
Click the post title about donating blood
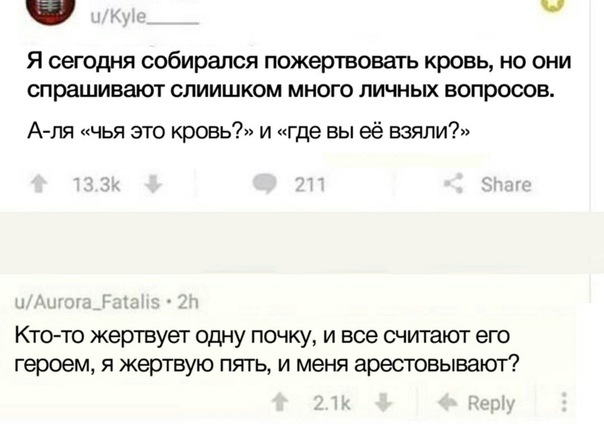299,75
